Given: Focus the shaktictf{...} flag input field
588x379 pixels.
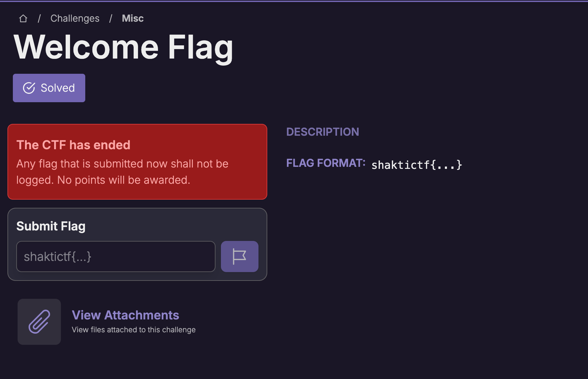Looking at the screenshot, I should (116, 257).
